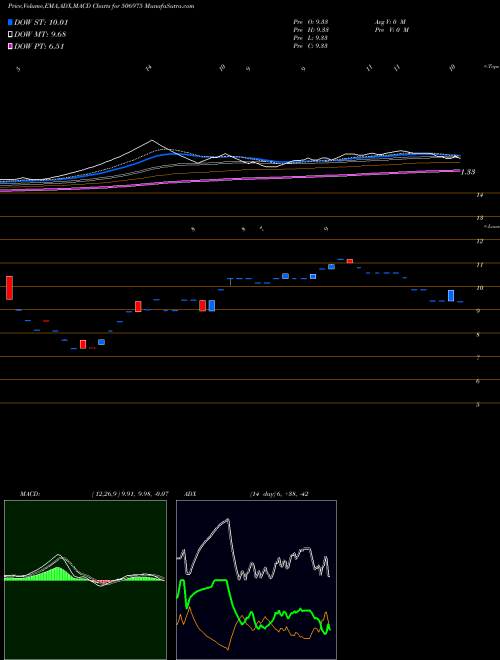
Task: Click the blue DOW ST legend swatch
Action: [x=10, y=22]
